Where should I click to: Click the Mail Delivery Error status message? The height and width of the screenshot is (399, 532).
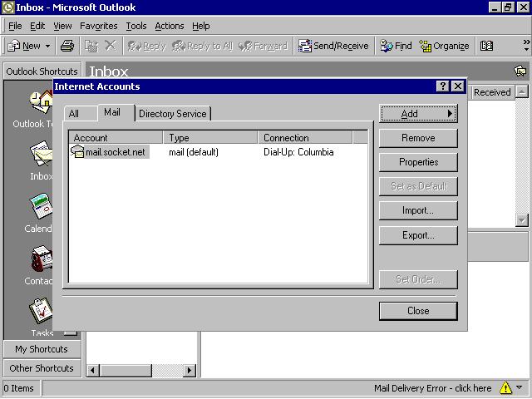432,388
